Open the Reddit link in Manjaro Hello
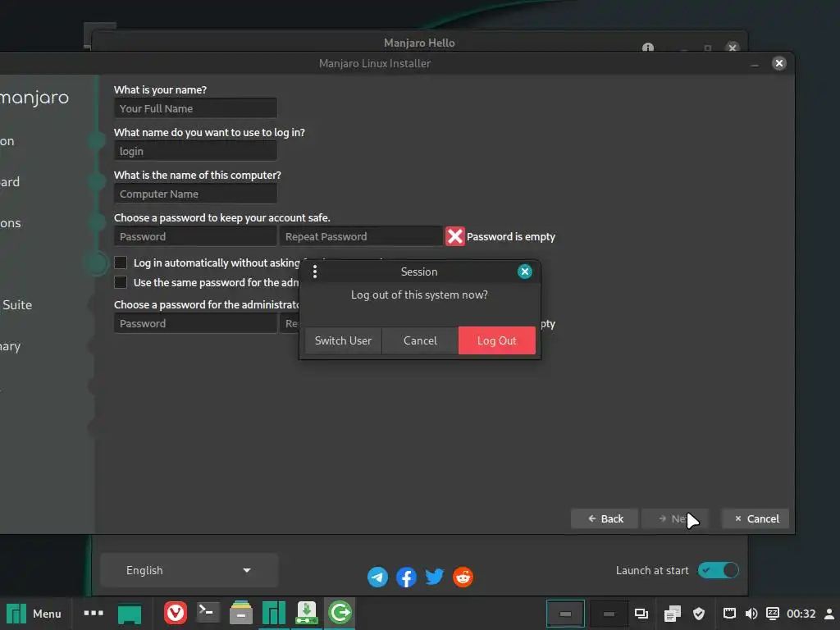Screen dimensions: 840x630 463,577
